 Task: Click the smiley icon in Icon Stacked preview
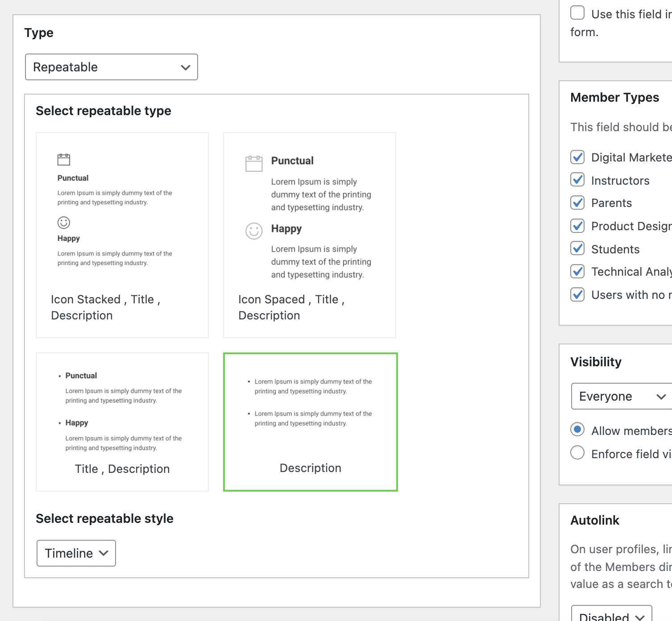64,222
